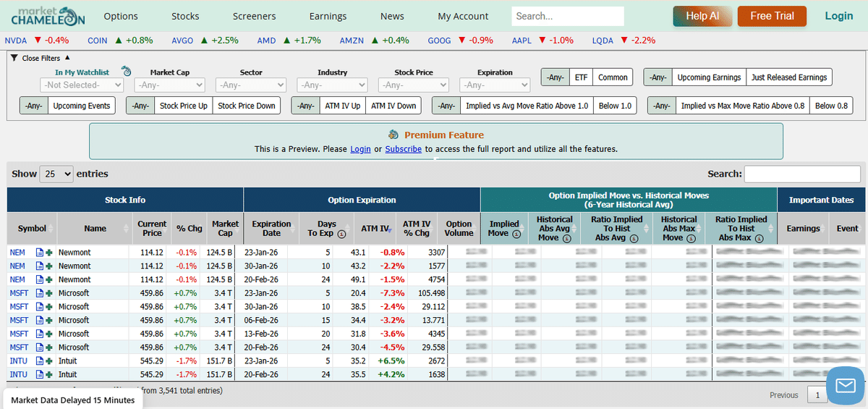
Task: Click the funnel filter icon
Action: tap(14, 58)
